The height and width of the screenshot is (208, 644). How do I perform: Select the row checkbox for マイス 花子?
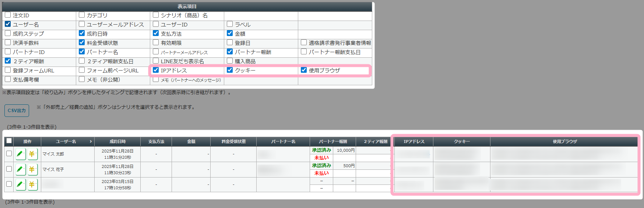pyautogui.click(x=9, y=169)
